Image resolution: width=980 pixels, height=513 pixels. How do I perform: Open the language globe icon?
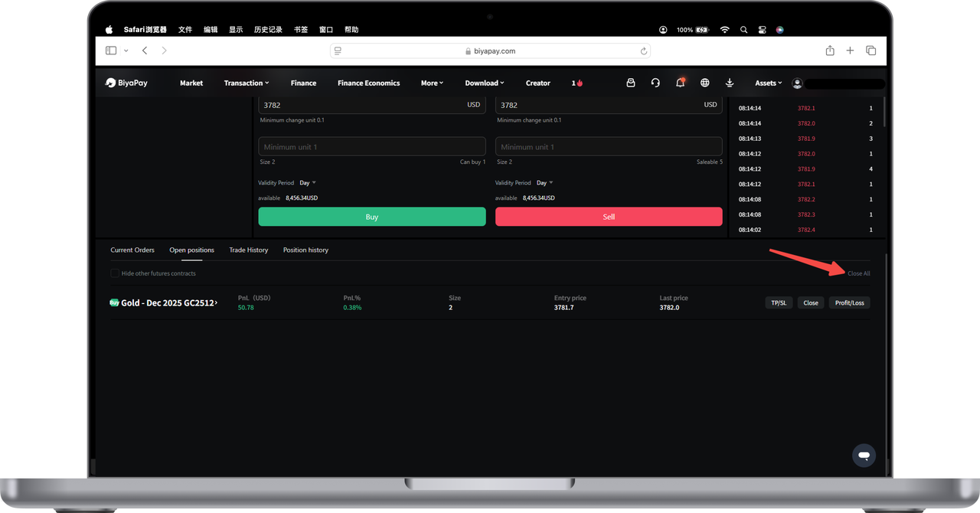click(x=705, y=83)
